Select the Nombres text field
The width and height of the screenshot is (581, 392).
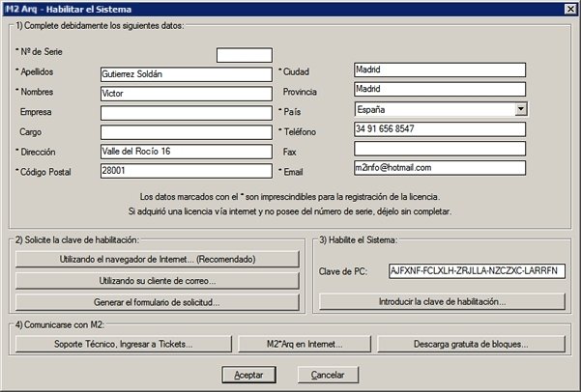[x=186, y=93]
